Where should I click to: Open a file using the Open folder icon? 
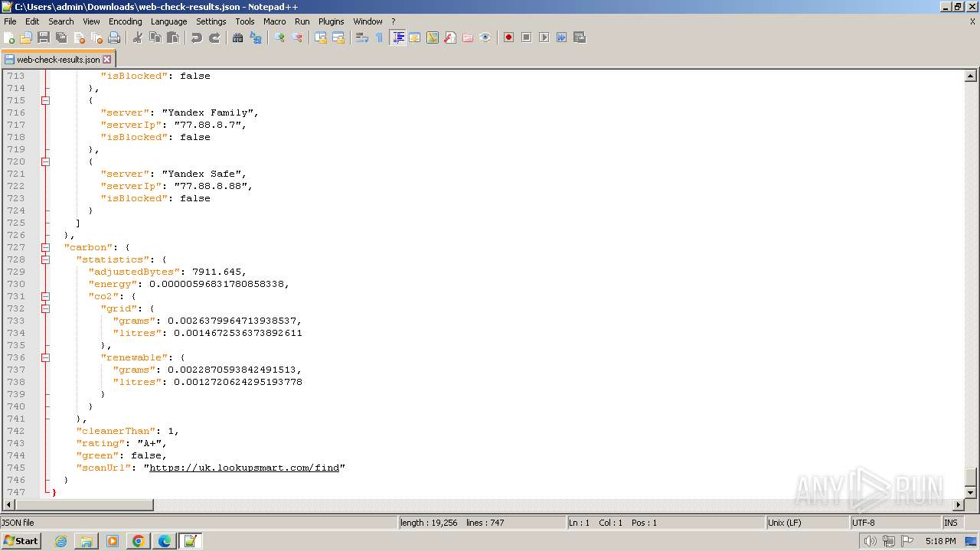[26, 37]
